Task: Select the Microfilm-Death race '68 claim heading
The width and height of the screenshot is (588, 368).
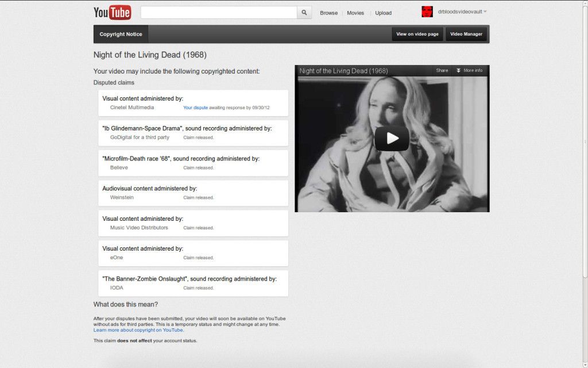Action: click(x=181, y=159)
